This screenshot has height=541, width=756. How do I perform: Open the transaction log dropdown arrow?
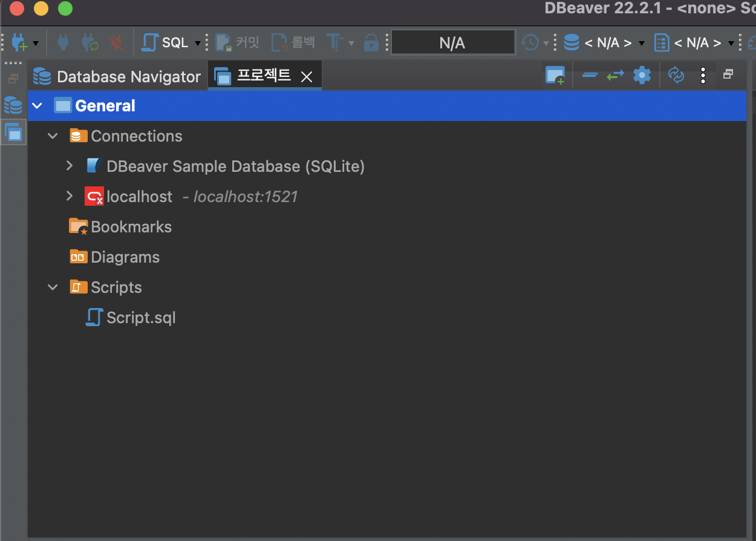[546, 44]
